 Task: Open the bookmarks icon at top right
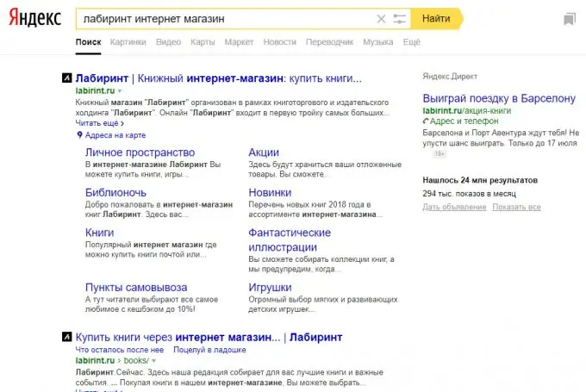[570, 19]
